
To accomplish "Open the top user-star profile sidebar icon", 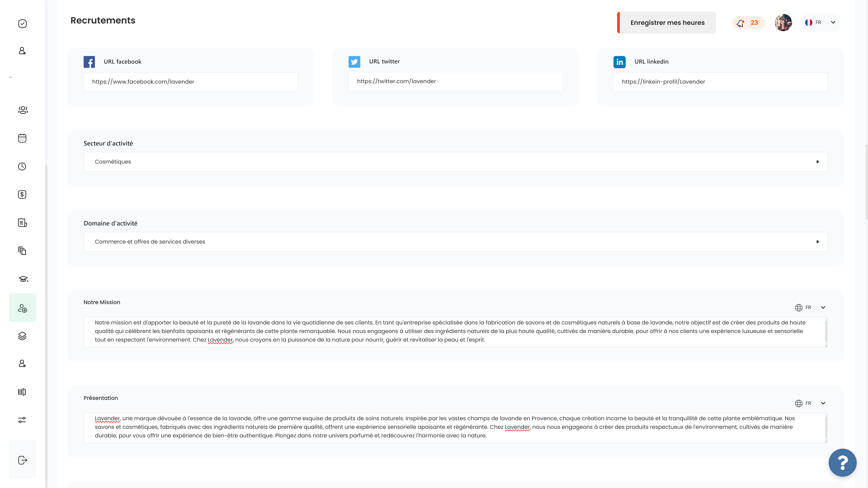I will [22, 51].
